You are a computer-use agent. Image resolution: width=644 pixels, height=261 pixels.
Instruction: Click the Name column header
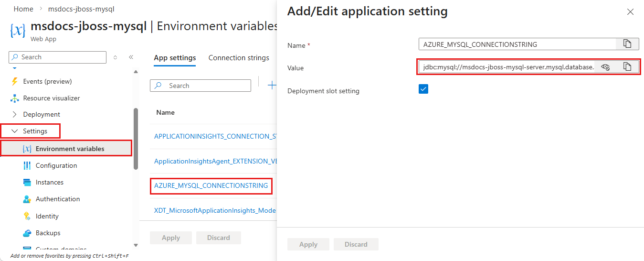point(165,113)
